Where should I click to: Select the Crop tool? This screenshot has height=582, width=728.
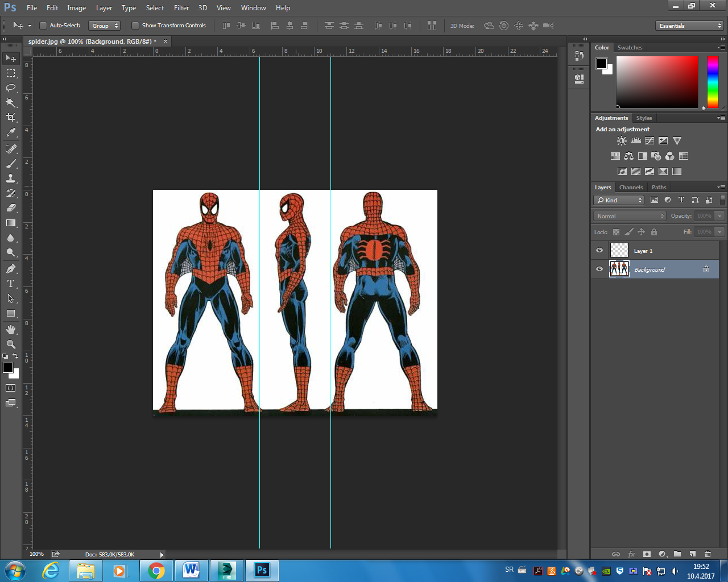pyautogui.click(x=11, y=118)
